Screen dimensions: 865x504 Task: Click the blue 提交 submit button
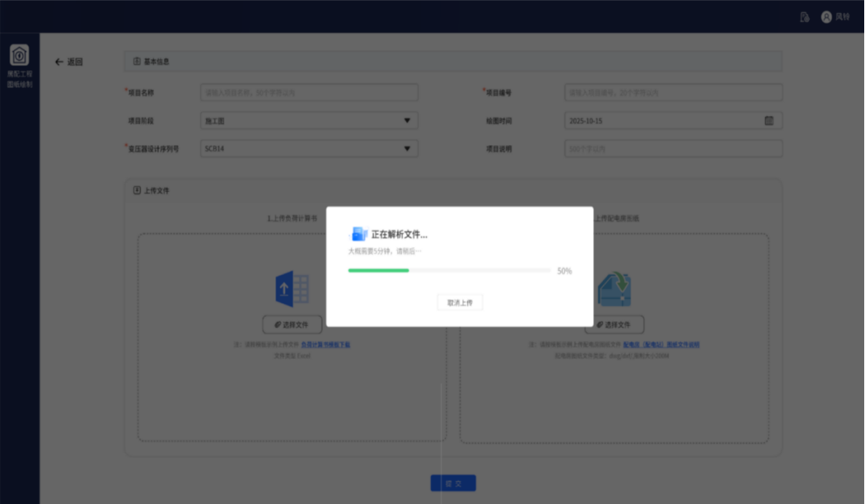453,483
